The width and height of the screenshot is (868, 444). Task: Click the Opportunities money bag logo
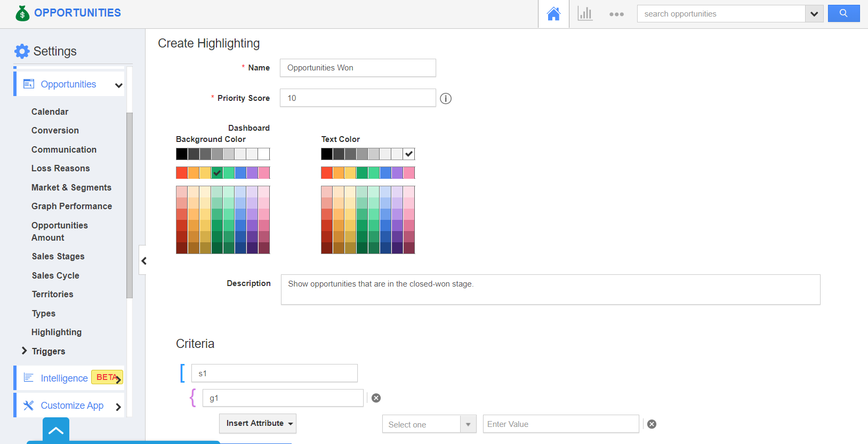pyautogui.click(x=22, y=13)
